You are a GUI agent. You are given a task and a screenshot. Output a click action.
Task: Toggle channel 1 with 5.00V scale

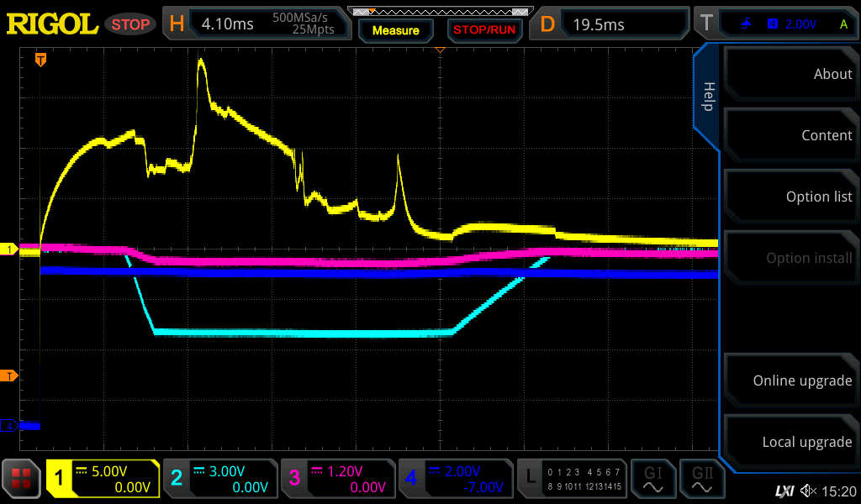103,479
